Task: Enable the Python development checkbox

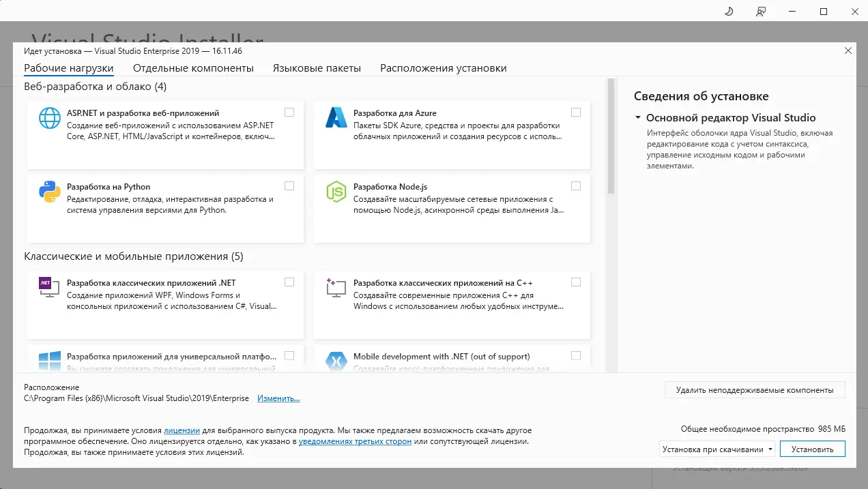Action: [x=289, y=186]
